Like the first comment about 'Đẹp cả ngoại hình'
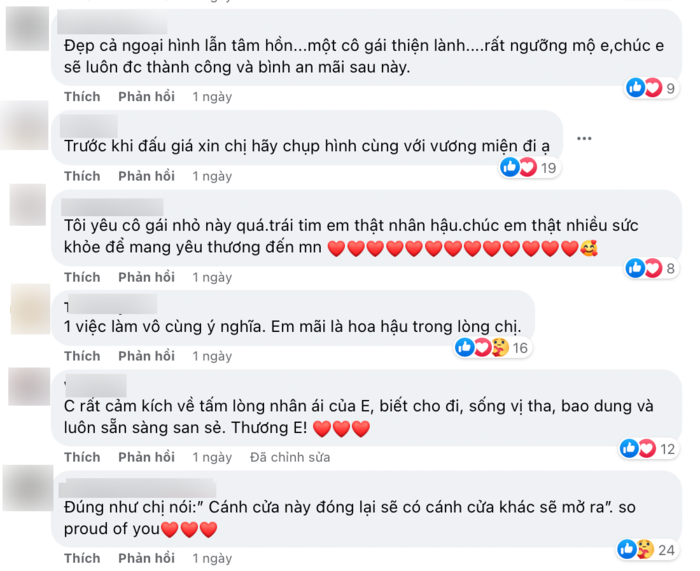This screenshot has width=700, height=571. pos(82,97)
